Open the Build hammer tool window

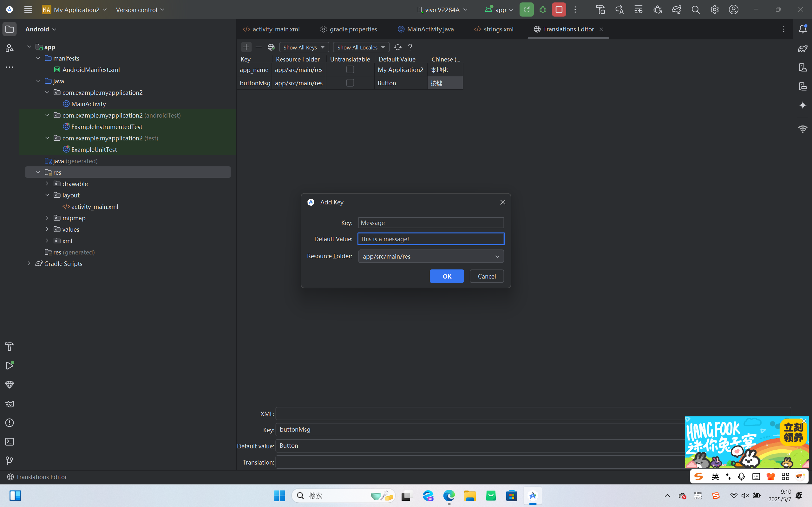coord(10,346)
